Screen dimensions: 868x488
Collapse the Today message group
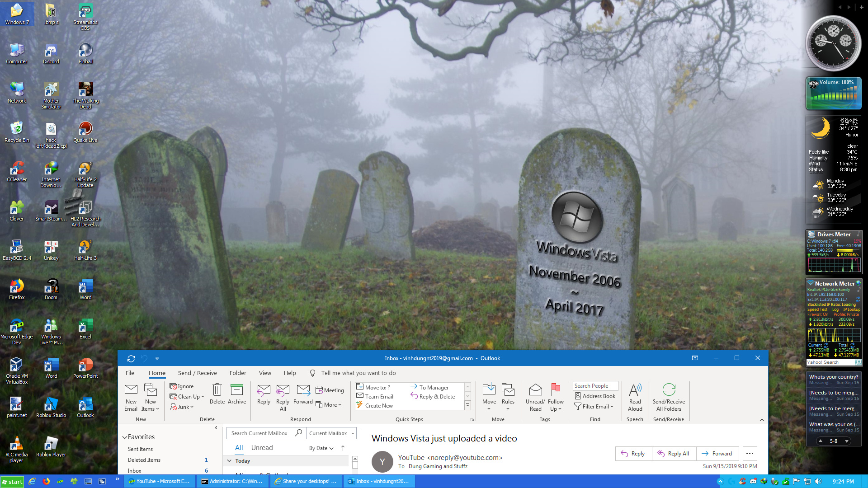[x=229, y=461]
